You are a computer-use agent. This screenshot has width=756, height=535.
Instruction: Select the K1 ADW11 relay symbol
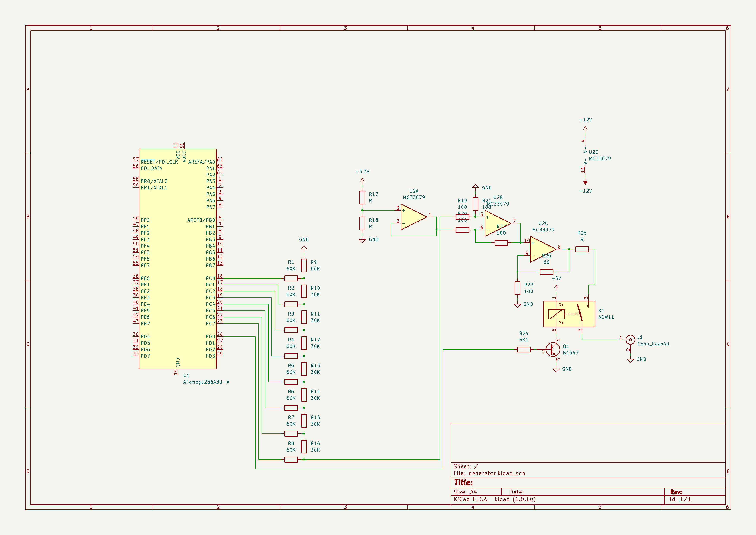pyautogui.click(x=569, y=314)
